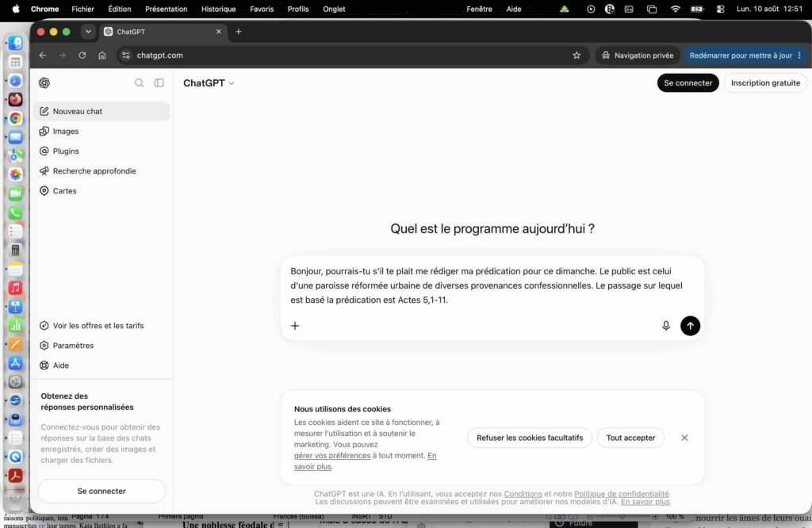Image resolution: width=812 pixels, height=528 pixels.
Task: Open the gérer vos préférences link
Action: coord(332,456)
